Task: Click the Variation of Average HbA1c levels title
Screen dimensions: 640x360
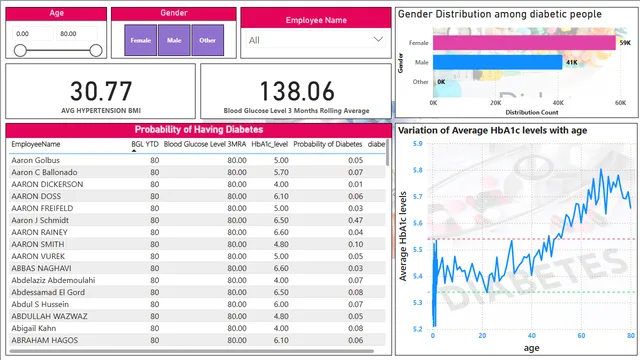Action: pyautogui.click(x=493, y=131)
